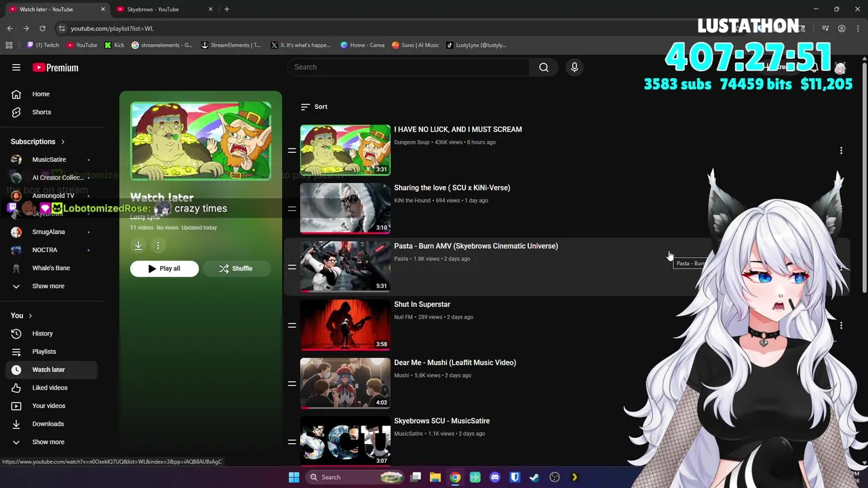The image size is (868, 488).
Task: Click the YouTube search input field
Action: pyautogui.click(x=408, y=67)
